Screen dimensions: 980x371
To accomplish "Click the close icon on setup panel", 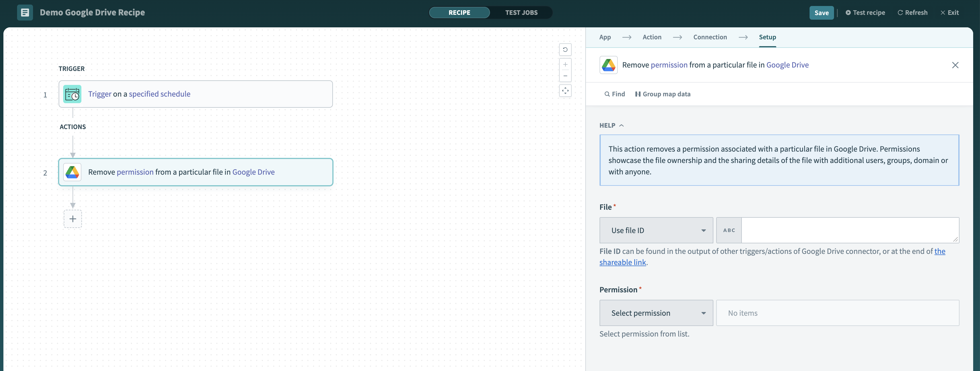I will pos(954,64).
